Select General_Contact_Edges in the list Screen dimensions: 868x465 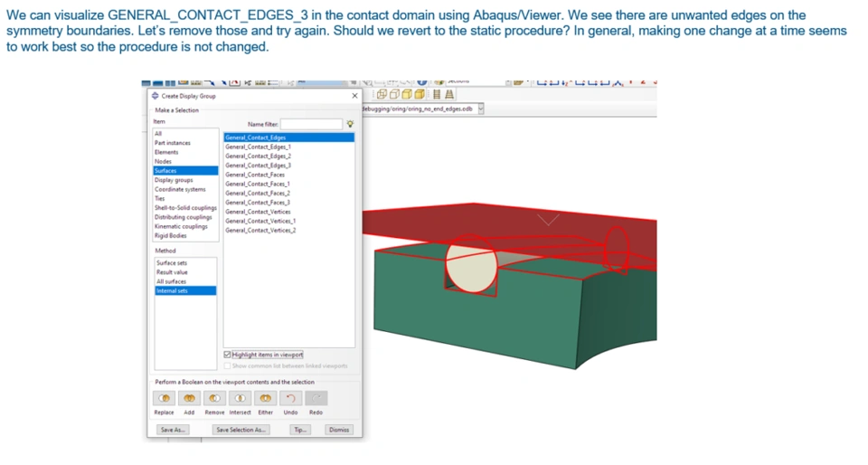289,138
